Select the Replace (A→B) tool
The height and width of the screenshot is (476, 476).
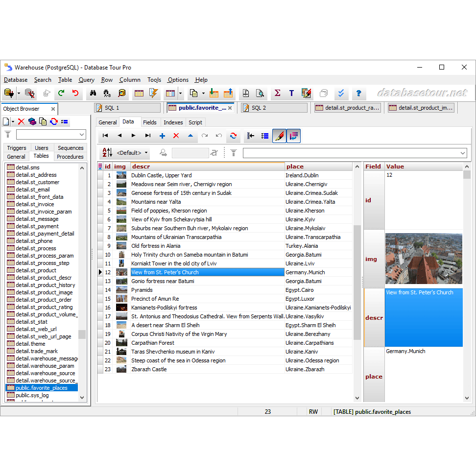[x=107, y=93]
